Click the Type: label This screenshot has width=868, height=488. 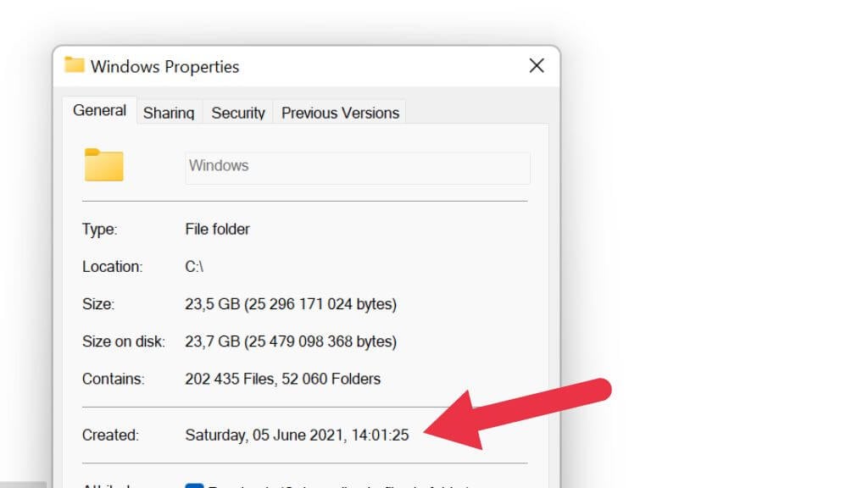click(x=100, y=229)
